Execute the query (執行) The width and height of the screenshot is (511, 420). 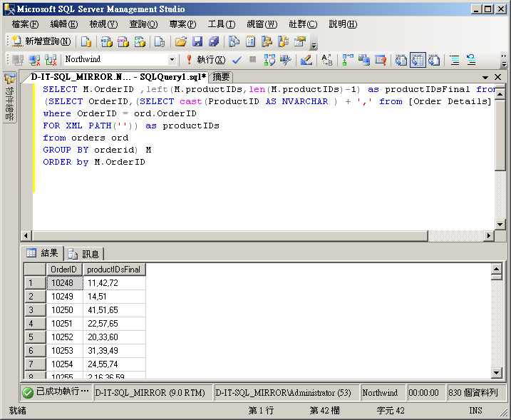pos(205,60)
